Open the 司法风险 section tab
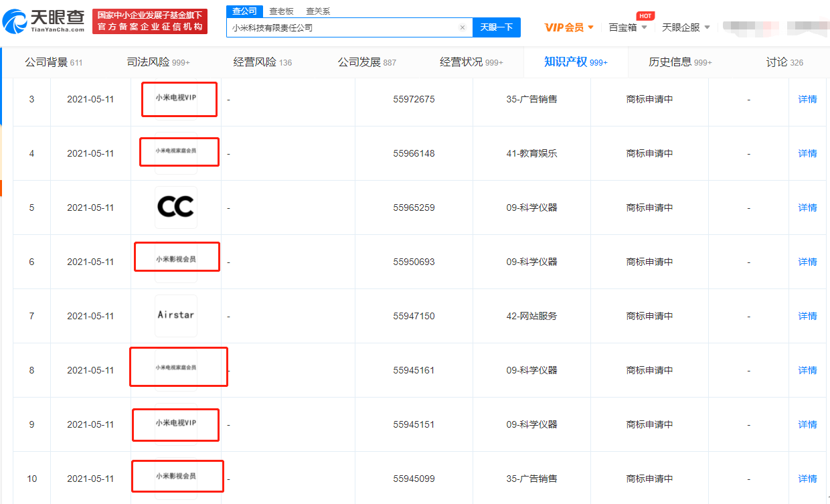The height and width of the screenshot is (504, 830). 158,62
